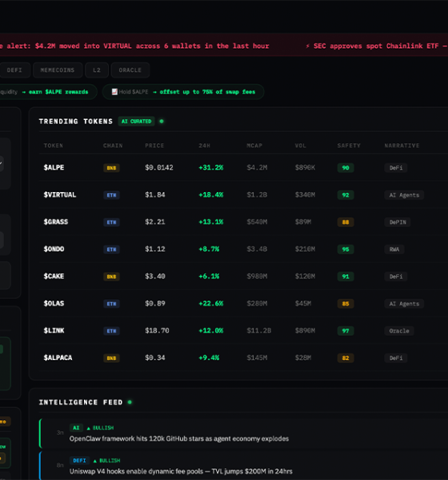Screen dimensions: 448x480
Task: Click AI tag on OpenClaw feed item
Action: 76,428
